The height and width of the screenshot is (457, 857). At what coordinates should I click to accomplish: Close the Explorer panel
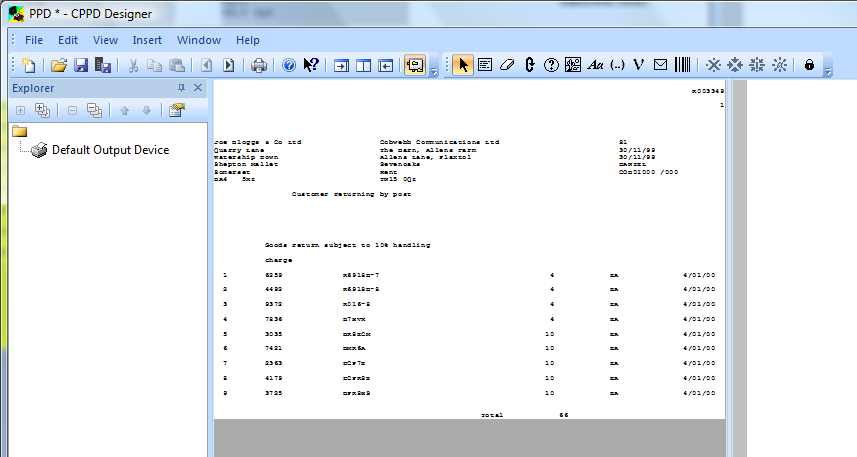click(x=198, y=87)
